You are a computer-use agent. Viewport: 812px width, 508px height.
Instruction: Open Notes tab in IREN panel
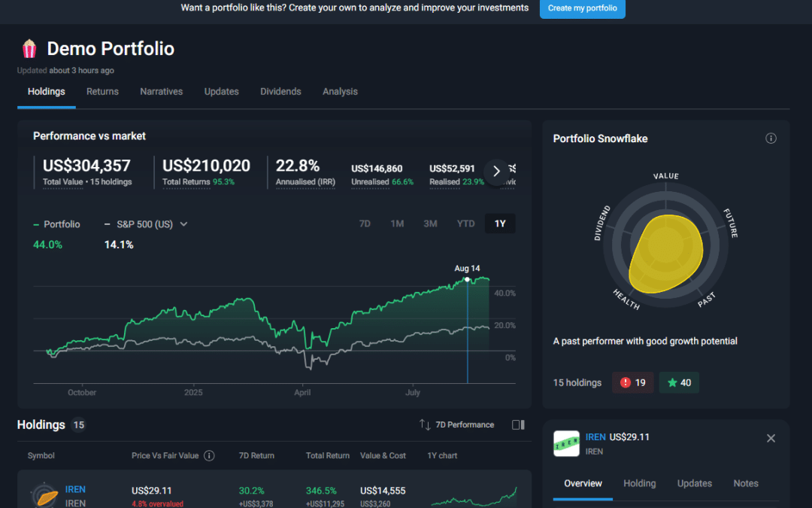pyautogui.click(x=746, y=484)
